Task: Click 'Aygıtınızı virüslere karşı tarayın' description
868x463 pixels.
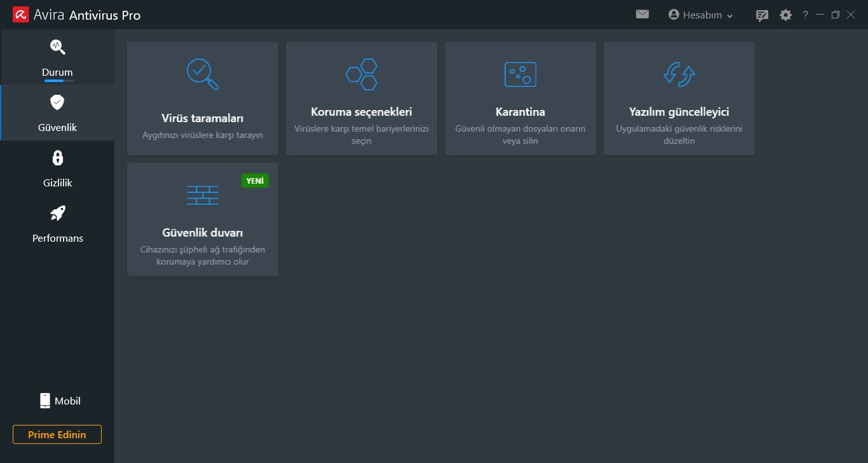Action: pos(203,135)
